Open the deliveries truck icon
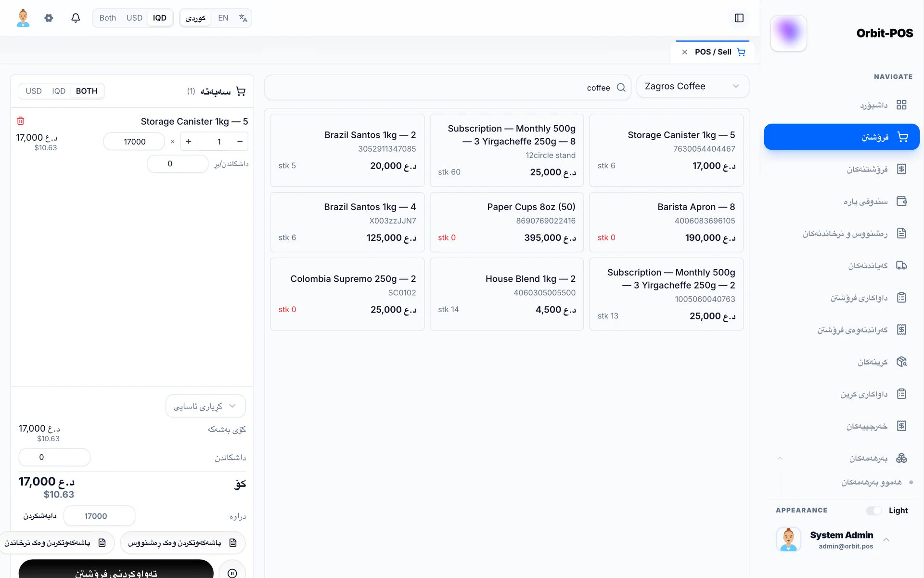Screen dimensions: 924x578 pos(901,265)
